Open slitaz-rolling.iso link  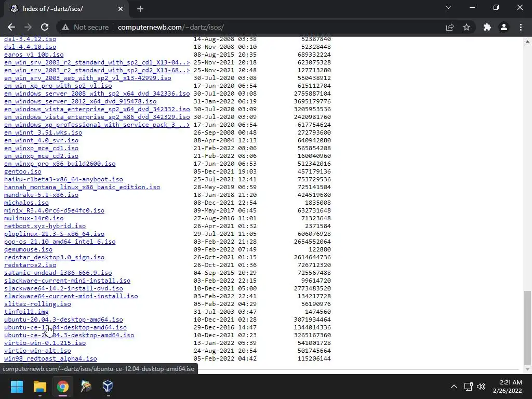tap(37, 304)
